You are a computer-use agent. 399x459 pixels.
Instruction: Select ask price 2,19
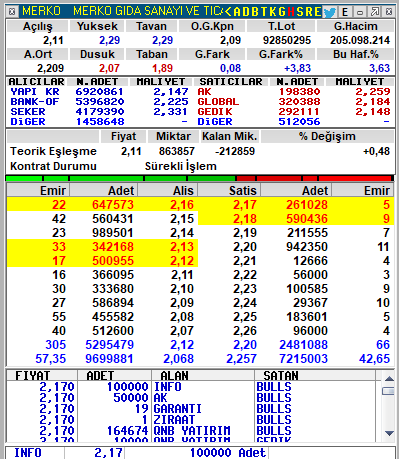tap(245, 233)
